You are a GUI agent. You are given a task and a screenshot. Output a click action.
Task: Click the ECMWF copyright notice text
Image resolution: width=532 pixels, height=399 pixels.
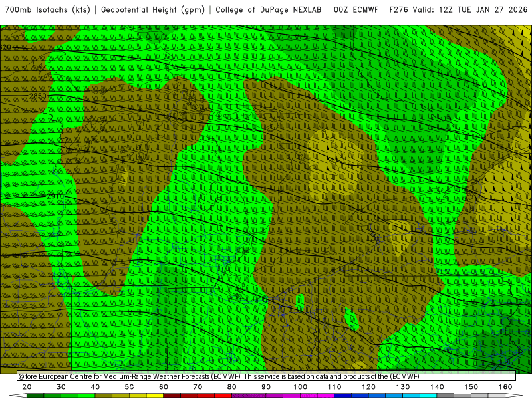point(219,376)
